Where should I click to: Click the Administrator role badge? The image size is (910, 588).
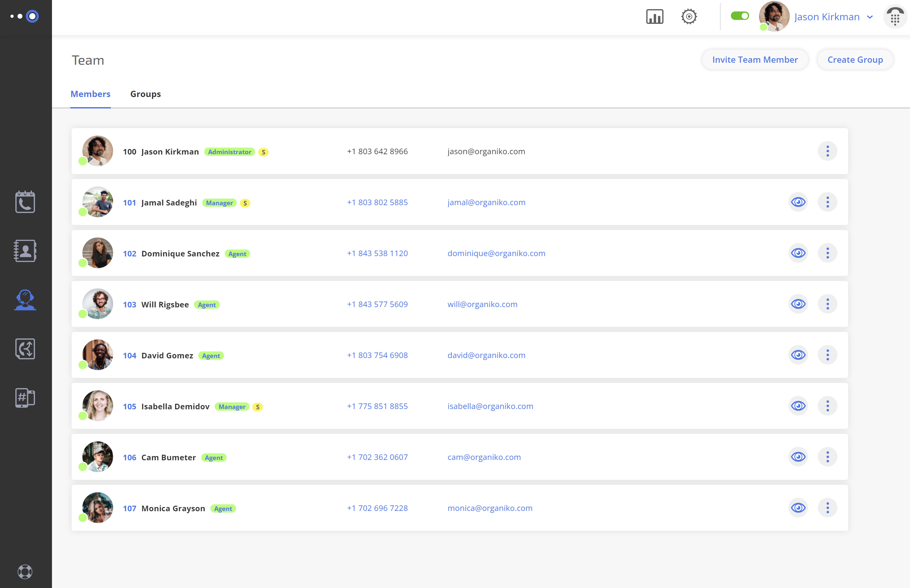click(x=229, y=152)
